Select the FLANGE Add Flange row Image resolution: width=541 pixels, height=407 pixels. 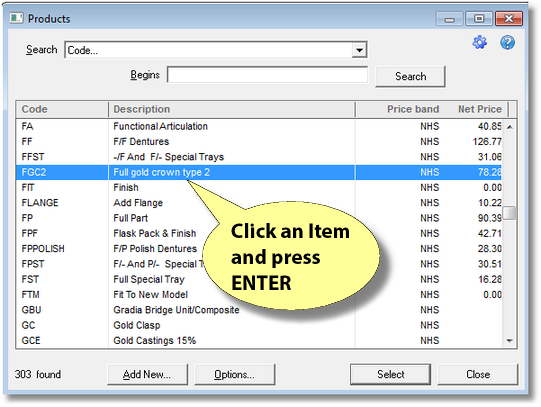point(259,203)
